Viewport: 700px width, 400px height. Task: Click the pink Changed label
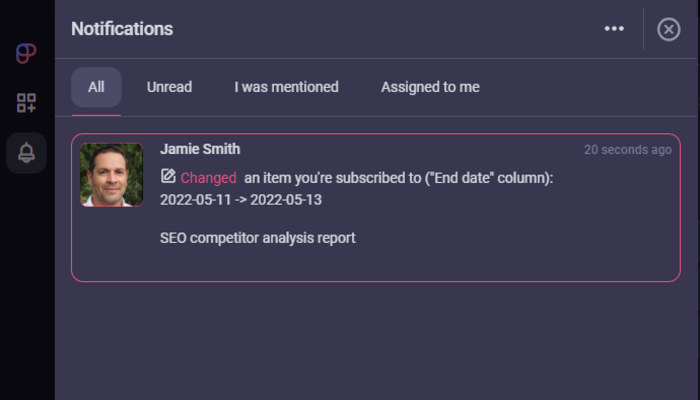[208, 178]
